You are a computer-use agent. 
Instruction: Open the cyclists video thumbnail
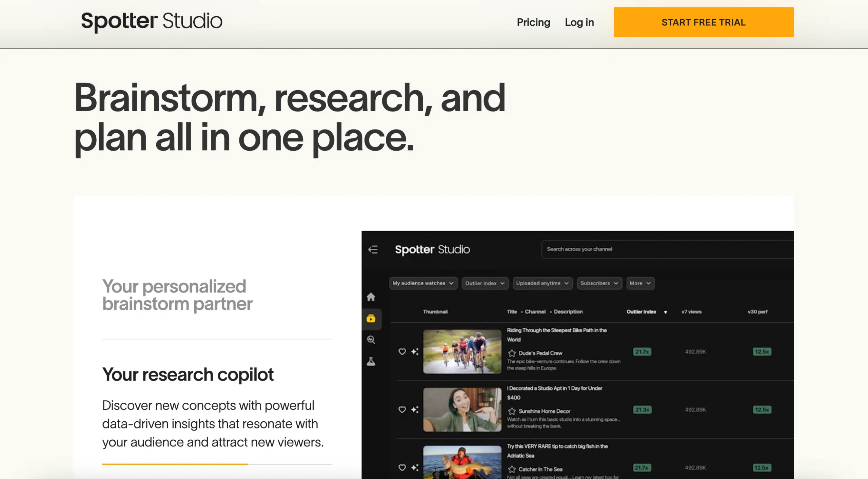pyautogui.click(x=462, y=351)
